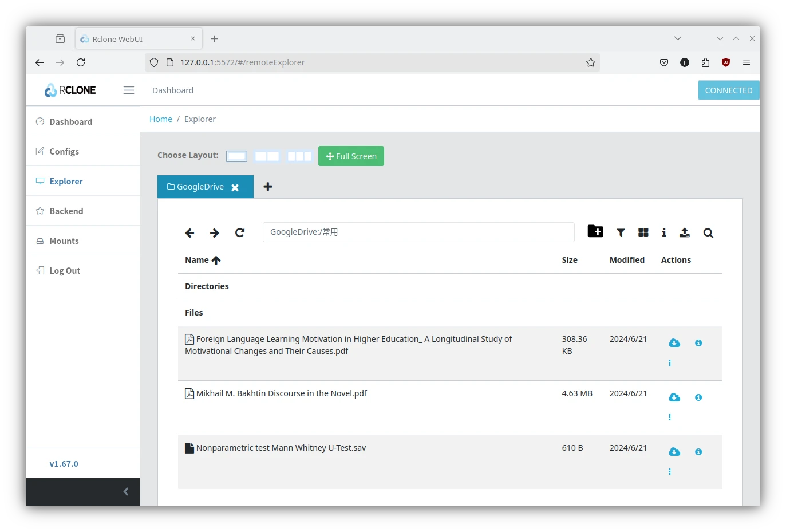The height and width of the screenshot is (532, 786).
Task: Toggle the sidebar hamburger menu
Action: tap(129, 90)
